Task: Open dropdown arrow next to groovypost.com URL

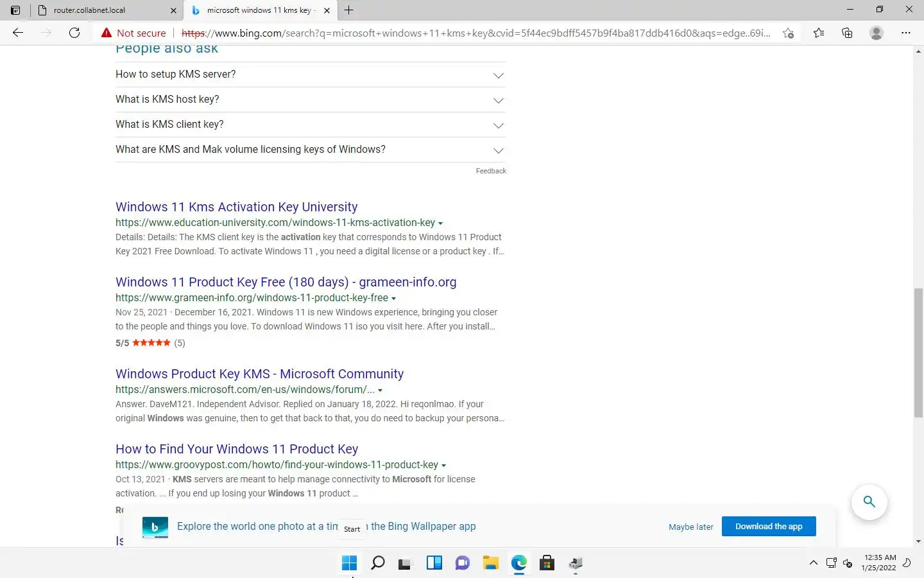Action: [x=443, y=466]
